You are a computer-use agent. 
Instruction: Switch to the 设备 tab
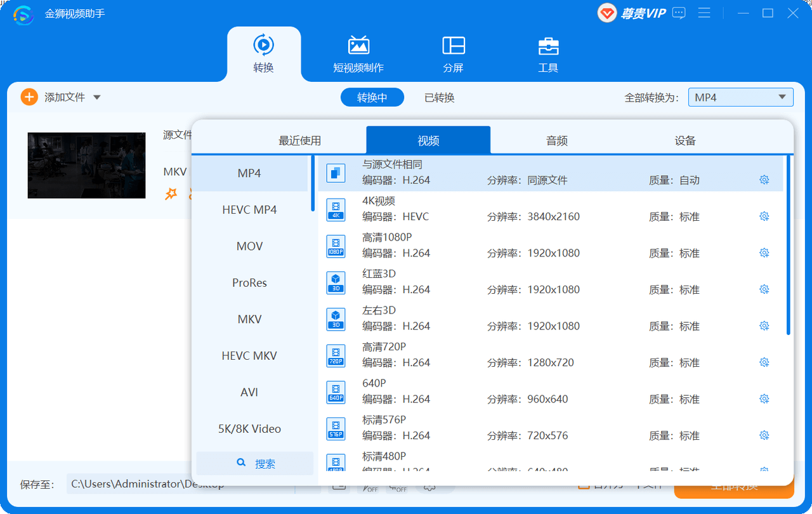pyautogui.click(x=685, y=140)
